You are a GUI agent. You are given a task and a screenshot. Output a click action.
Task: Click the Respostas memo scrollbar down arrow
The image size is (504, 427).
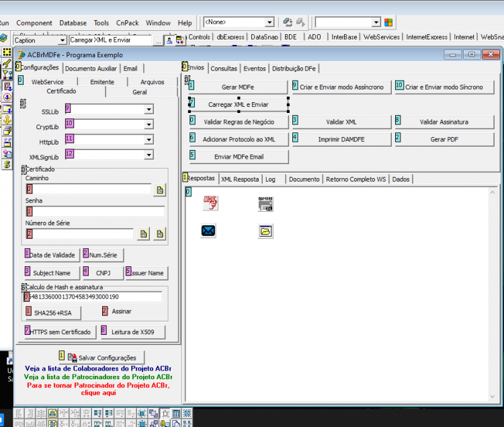(493, 397)
